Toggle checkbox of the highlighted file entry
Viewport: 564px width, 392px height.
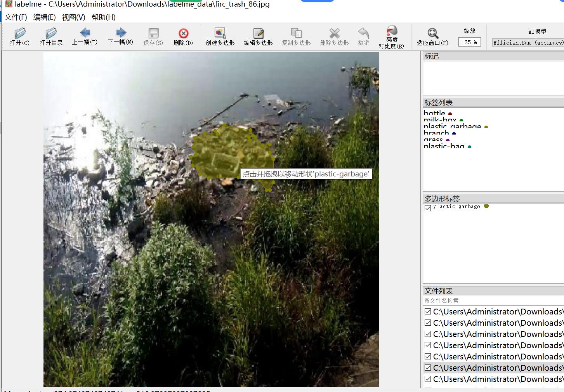pyautogui.click(x=428, y=368)
